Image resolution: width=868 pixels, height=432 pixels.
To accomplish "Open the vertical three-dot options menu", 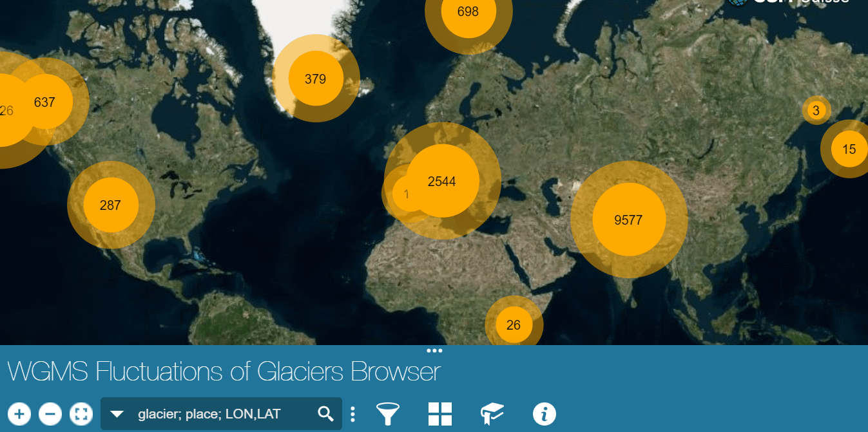I will [x=352, y=413].
